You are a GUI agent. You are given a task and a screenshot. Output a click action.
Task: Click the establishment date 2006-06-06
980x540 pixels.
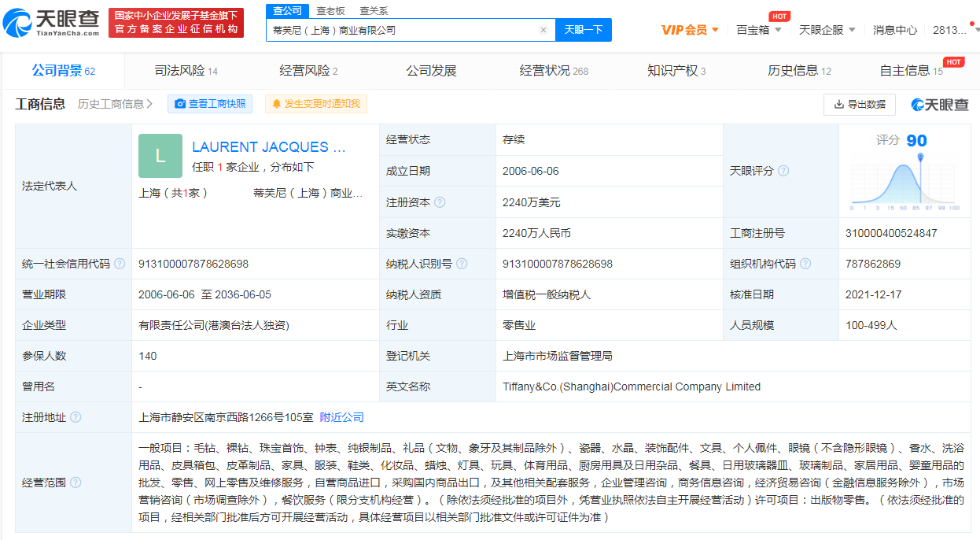pyautogui.click(x=529, y=171)
